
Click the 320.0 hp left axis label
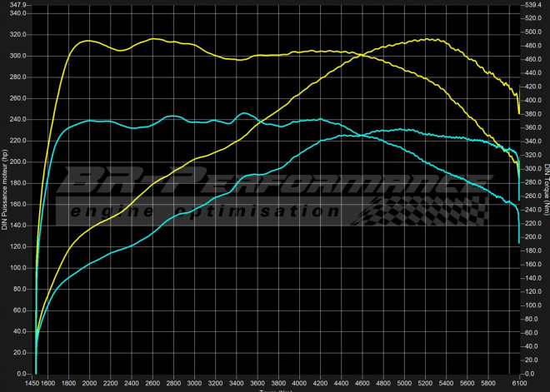[18, 35]
